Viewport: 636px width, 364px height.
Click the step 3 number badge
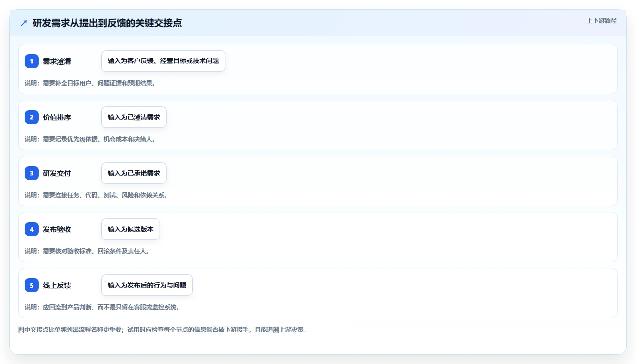click(x=32, y=173)
